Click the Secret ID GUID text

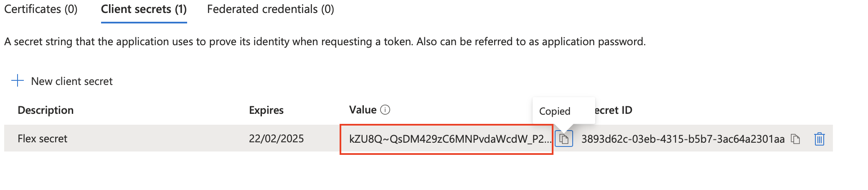683,139
